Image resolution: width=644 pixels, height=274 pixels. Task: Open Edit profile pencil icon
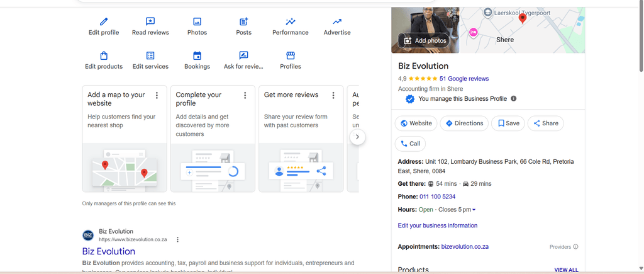click(104, 21)
